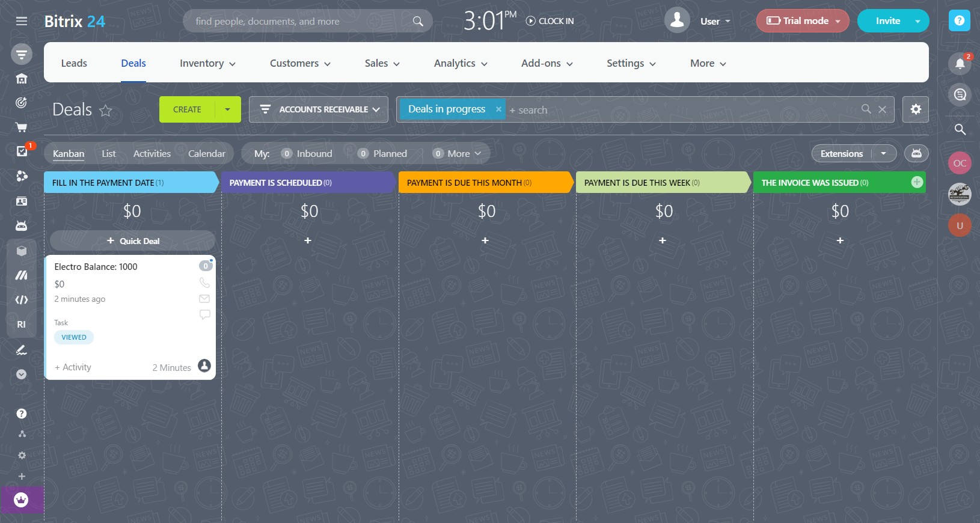
Task: Expand the Accounts Receivable pipeline dropdown
Action: coord(319,109)
